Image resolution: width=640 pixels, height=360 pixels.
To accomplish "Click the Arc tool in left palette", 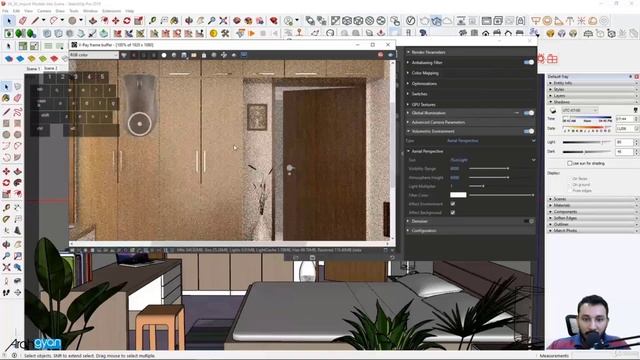I will 6,146.
